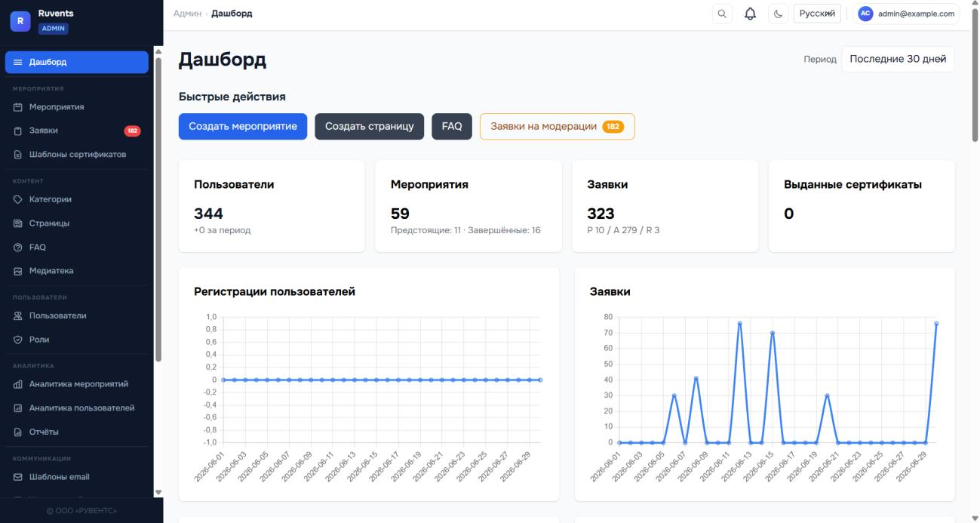Viewport: 980px width, 523px height.
Task: Click the Быстрые действия heading
Action: [232, 97]
